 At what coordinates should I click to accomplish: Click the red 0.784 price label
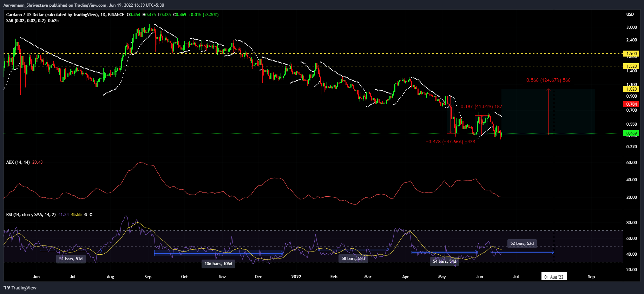pos(631,104)
